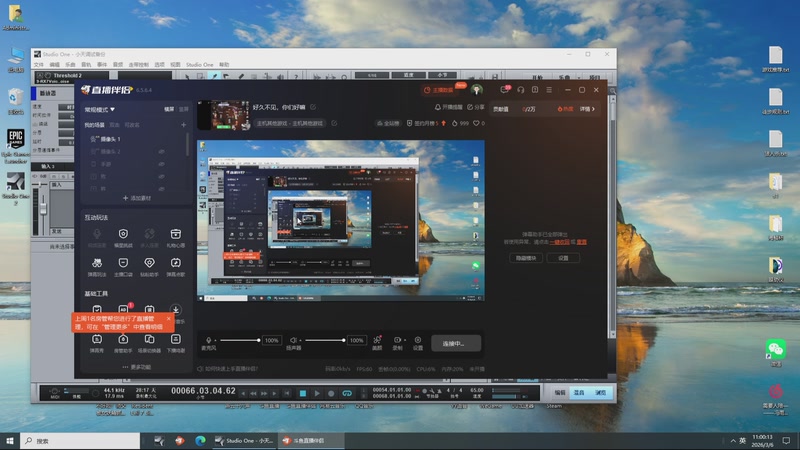Click 开播提醒 bell icon

(x=448, y=107)
